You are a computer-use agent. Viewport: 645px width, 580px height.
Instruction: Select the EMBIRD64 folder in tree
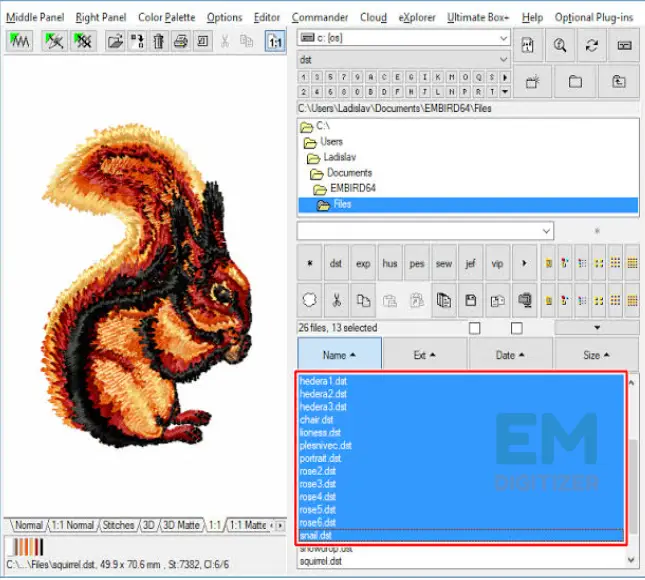(353, 188)
